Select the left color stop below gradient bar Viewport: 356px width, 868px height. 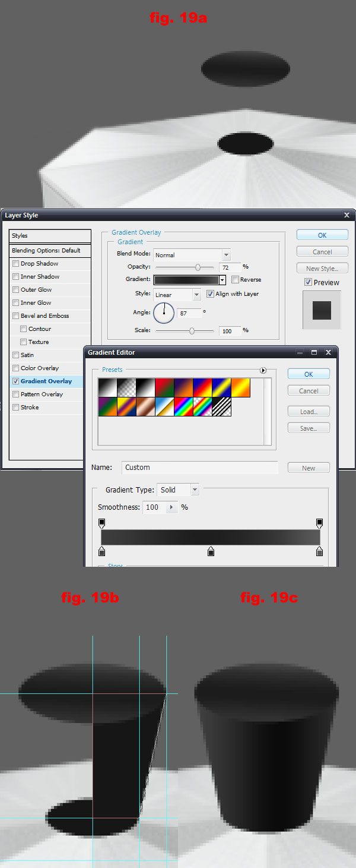coord(101,551)
